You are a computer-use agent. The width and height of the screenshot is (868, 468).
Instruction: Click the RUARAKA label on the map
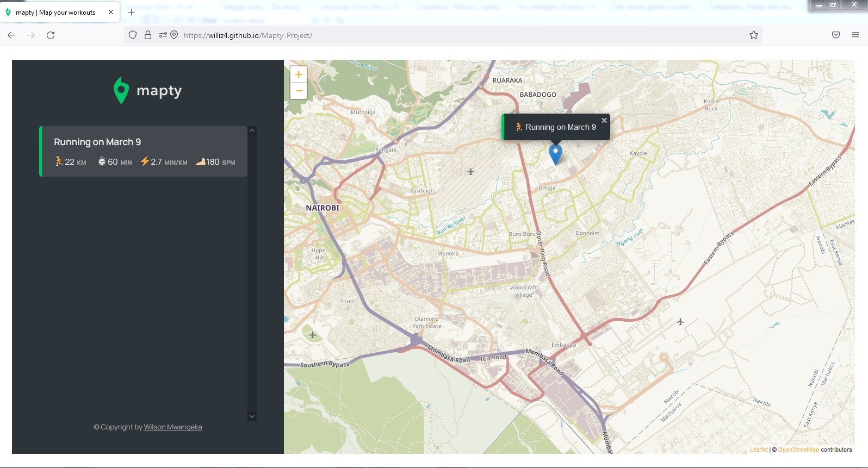[507, 80]
